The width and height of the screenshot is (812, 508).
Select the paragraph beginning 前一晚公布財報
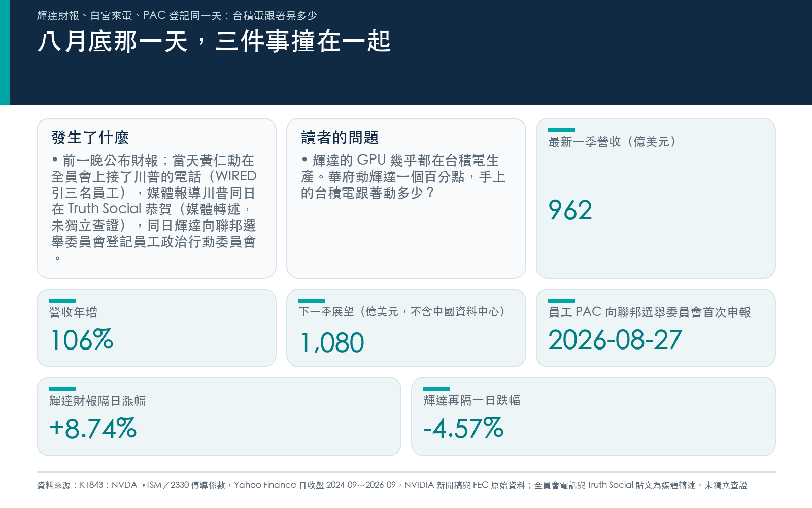click(154, 208)
